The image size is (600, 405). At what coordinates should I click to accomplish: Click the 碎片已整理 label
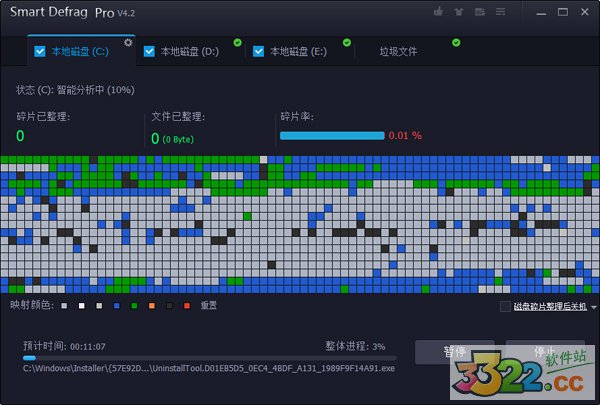click(43, 117)
